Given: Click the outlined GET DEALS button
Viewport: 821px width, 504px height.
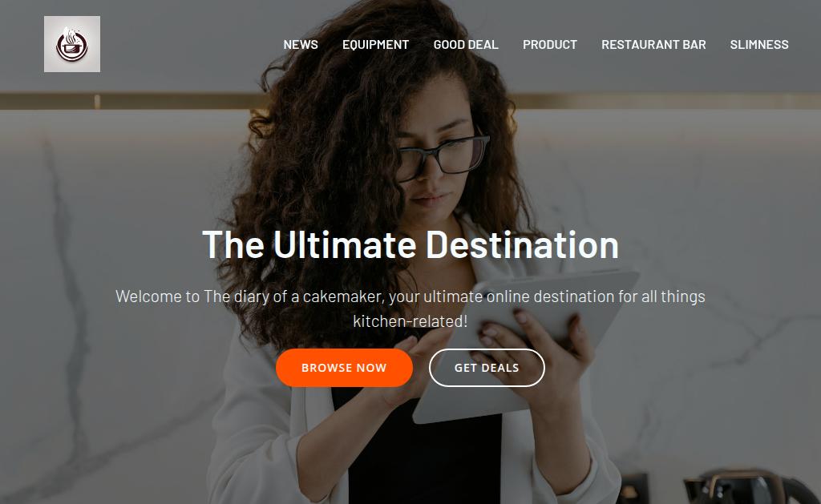Looking at the screenshot, I should pos(487,368).
